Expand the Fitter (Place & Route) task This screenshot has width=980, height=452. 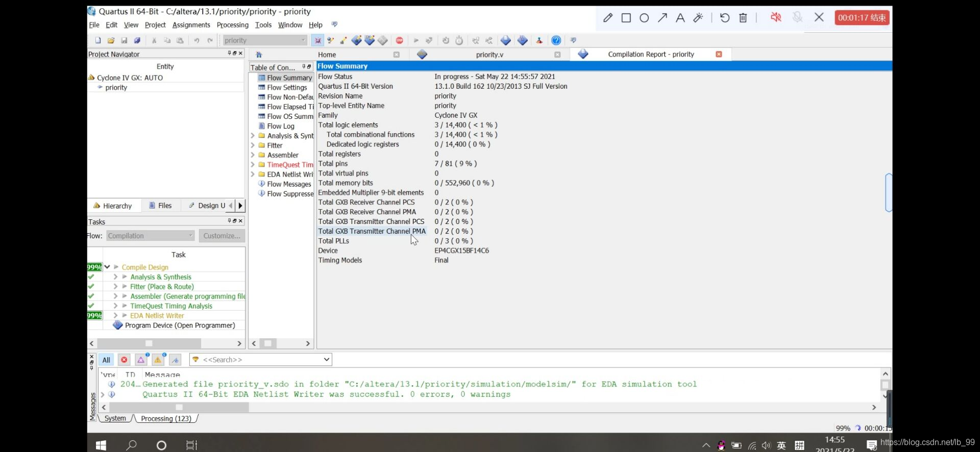115,287
